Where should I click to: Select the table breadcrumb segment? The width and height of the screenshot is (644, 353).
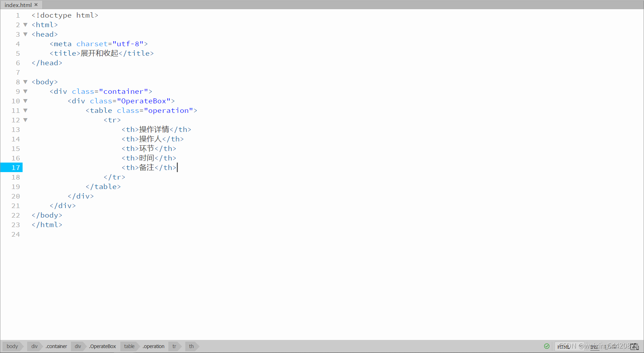130,346
